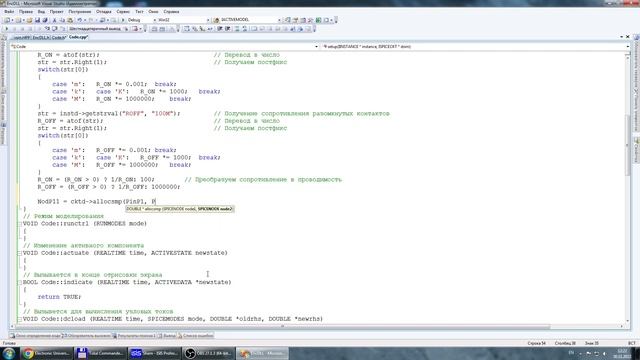640x360 pixels.
Task: Click the New Project toolbar icon
Action: 7,20
